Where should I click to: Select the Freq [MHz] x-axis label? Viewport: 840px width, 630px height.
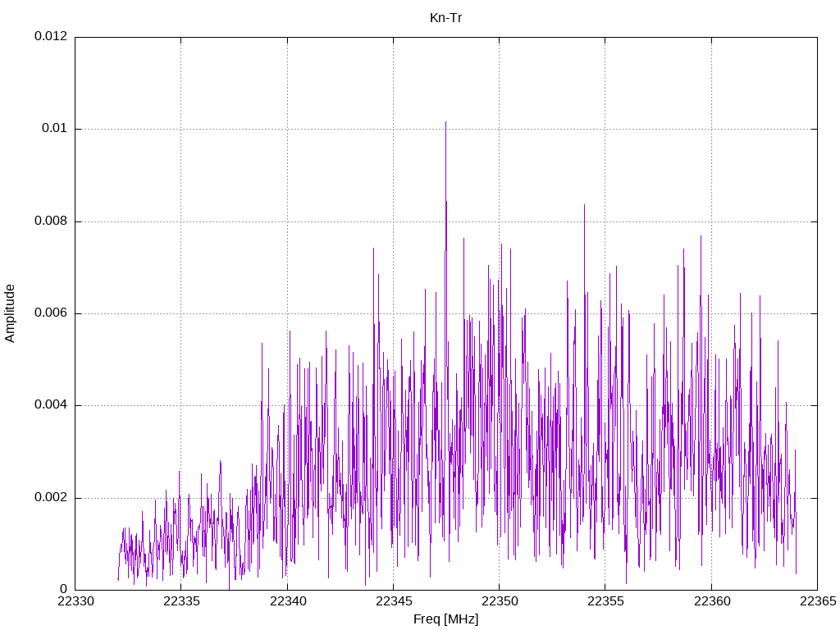point(445,619)
